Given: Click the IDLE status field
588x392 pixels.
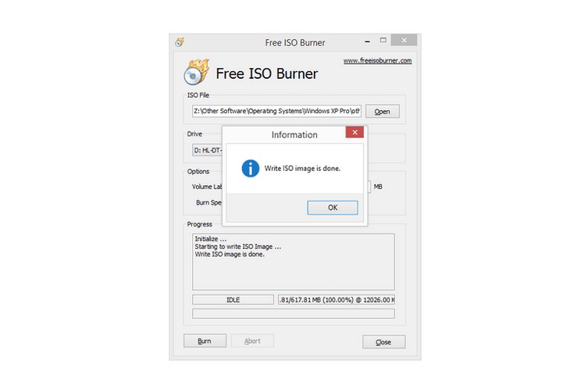Looking at the screenshot, I should pos(233,299).
